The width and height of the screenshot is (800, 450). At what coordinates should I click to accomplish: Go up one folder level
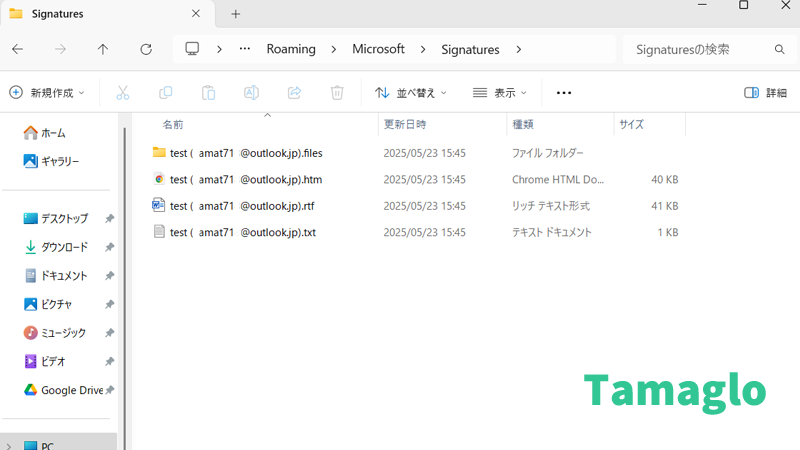point(103,49)
